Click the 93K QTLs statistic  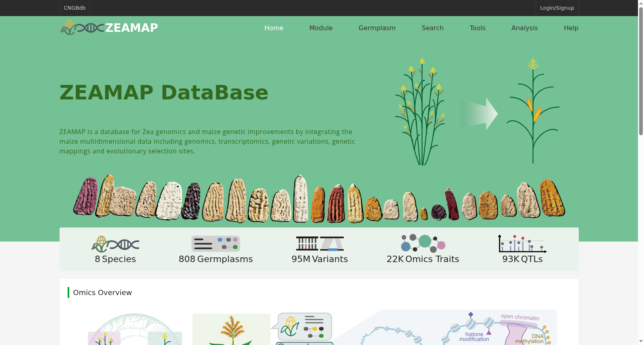(x=522, y=259)
